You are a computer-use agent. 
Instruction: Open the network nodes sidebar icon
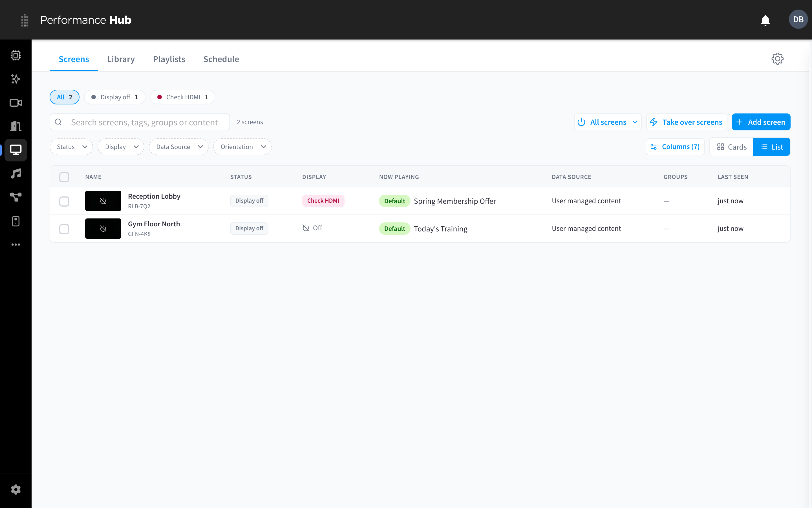(x=16, y=197)
